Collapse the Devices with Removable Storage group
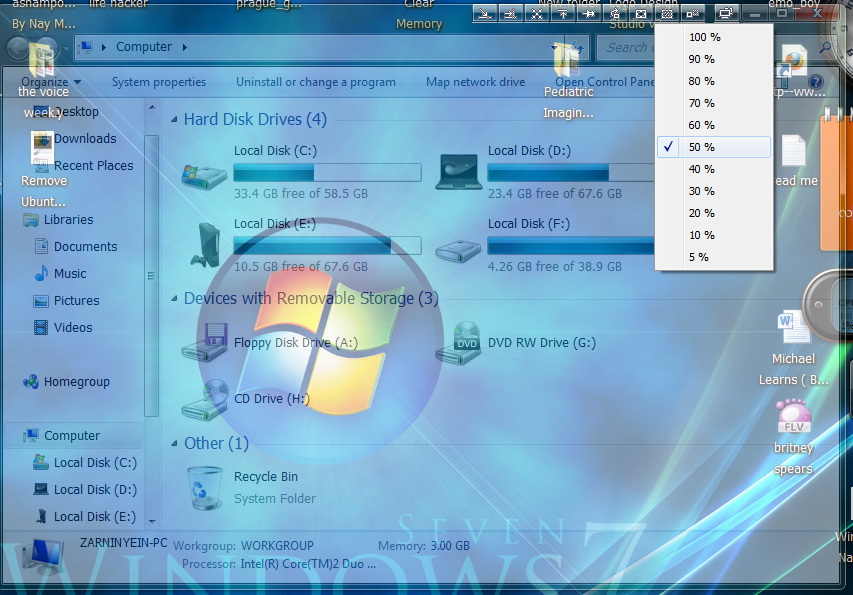 pos(174,299)
